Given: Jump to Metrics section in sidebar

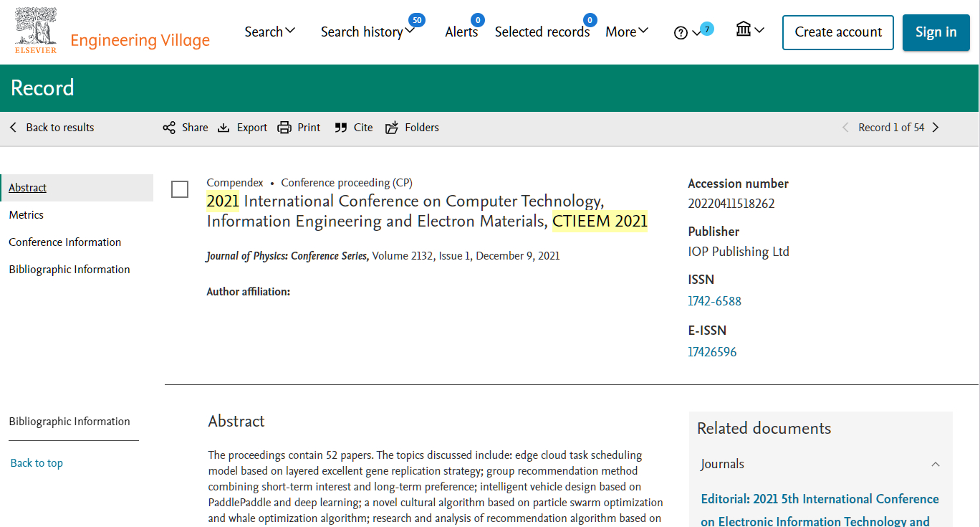Looking at the screenshot, I should point(26,215).
